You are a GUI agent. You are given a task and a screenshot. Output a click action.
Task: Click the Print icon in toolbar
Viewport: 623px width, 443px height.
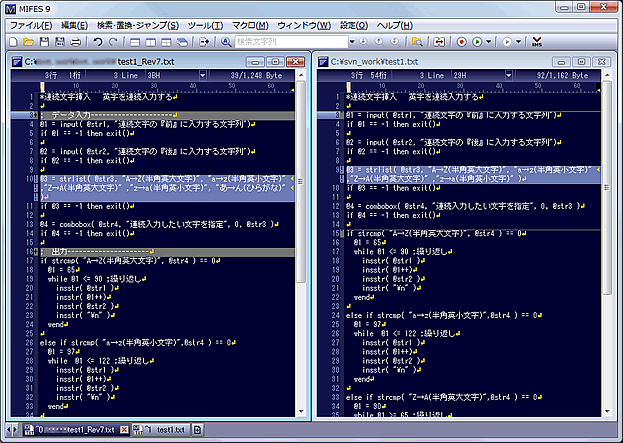pyautogui.click(x=76, y=42)
